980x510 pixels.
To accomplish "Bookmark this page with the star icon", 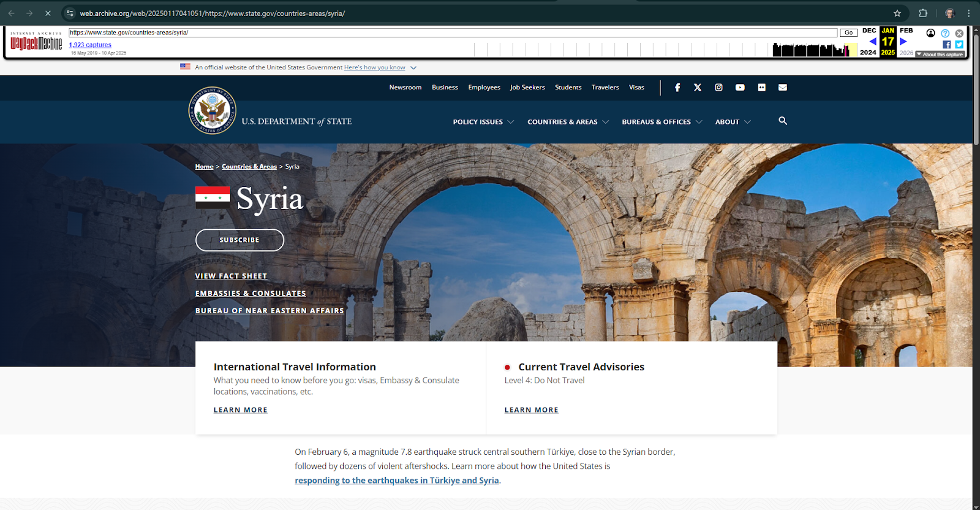I will pos(897,13).
